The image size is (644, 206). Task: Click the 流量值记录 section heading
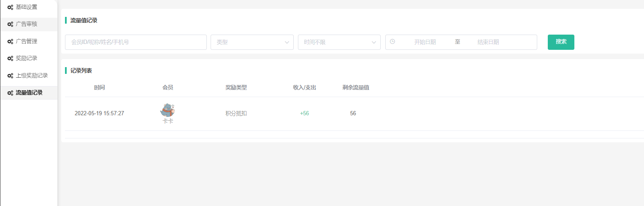pyautogui.click(x=84, y=20)
